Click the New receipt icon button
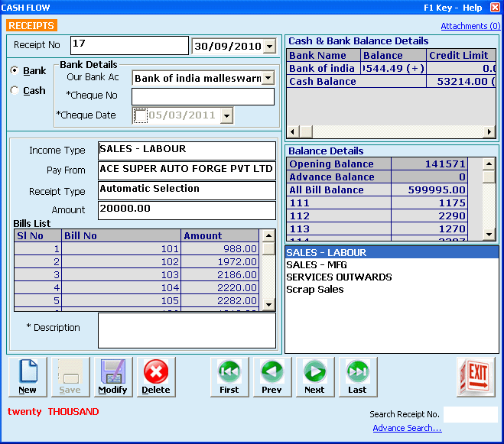 point(28,377)
